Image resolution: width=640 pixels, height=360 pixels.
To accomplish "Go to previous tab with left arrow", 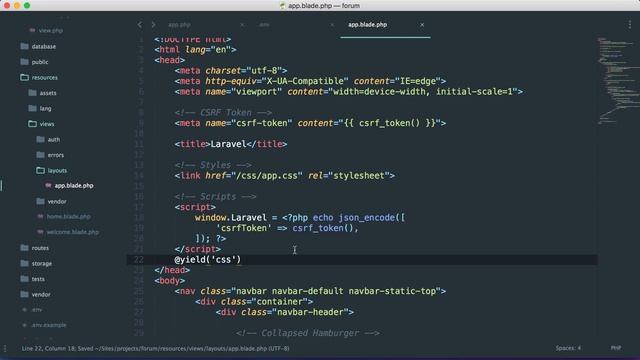I will (x=140, y=25).
